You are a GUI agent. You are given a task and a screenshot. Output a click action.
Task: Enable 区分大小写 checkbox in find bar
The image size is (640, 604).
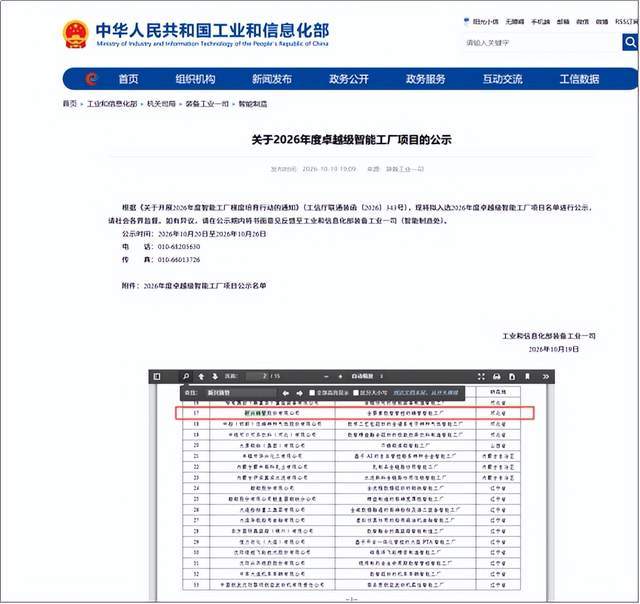(356, 393)
